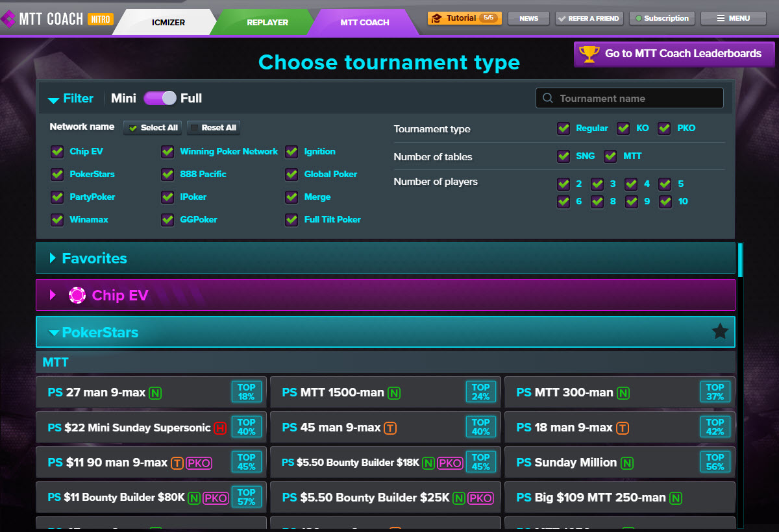Click the Select All networks button
This screenshot has height=532, width=779.
[153, 128]
